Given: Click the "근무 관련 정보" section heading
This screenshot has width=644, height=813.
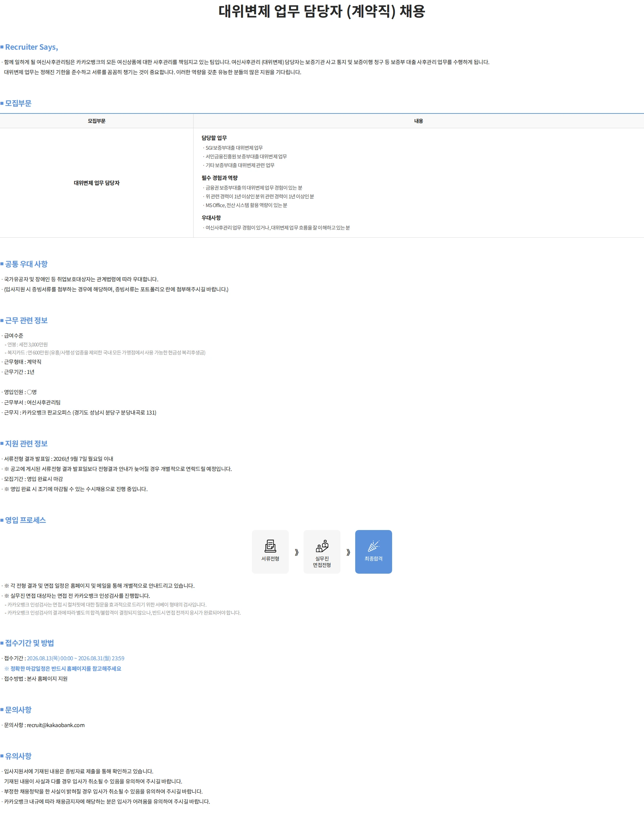Looking at the screenshot, I should pyautogui.click(x=26, y=321).
